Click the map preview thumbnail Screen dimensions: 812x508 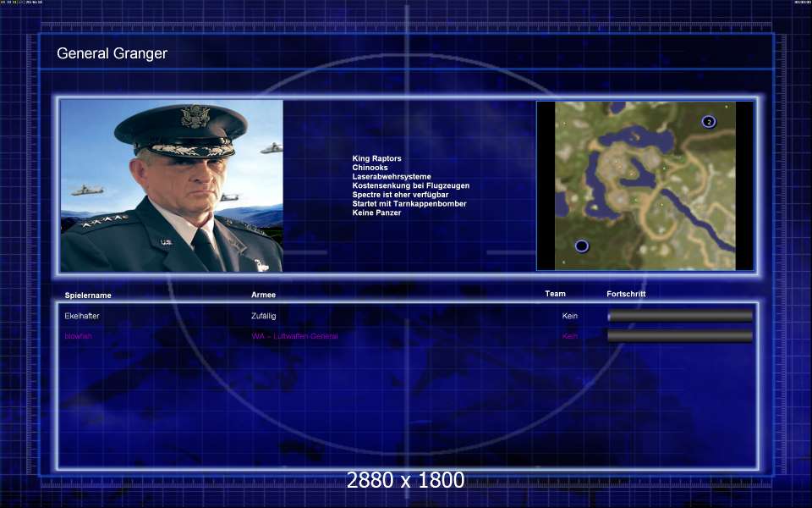click(645, 185)
